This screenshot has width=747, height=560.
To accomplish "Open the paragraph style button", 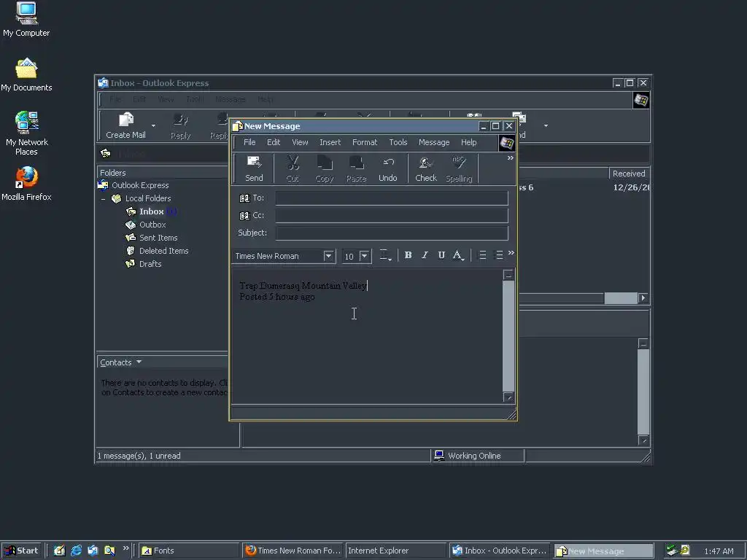I will click(x=385, y=255).
